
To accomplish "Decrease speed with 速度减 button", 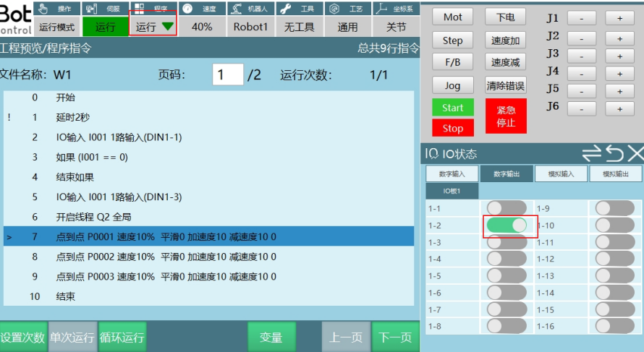I will [x=505, y=62].
